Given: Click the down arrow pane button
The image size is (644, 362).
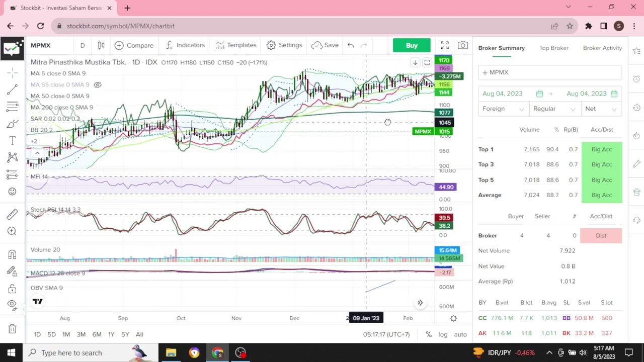Looking at the screenshot, I should coord(415,62).
